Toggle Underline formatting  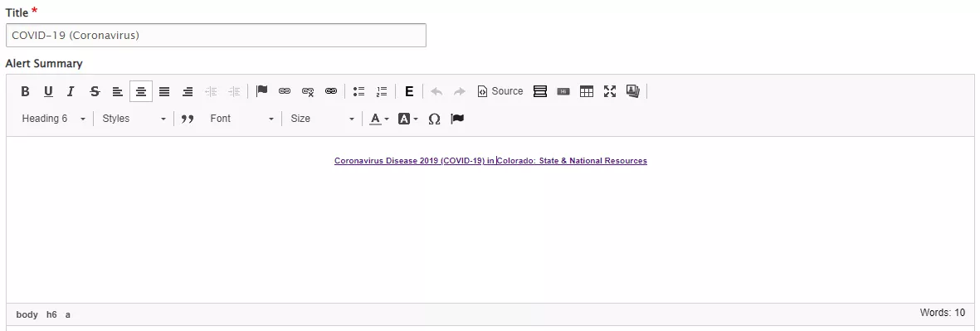[x=48, y=91]
